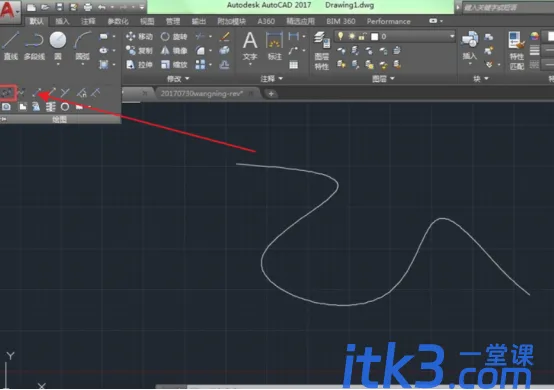Select the Rectangle tool icon
Screen dimensions: 554x390
click(104, 36)
